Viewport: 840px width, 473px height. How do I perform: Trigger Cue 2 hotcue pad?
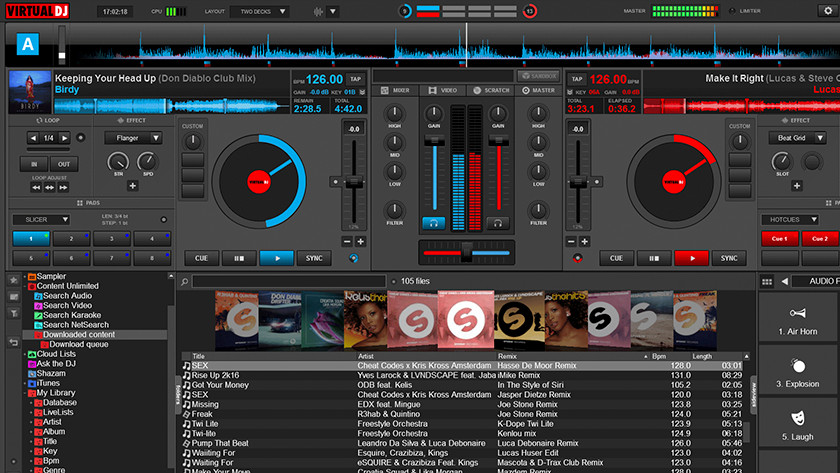click(820, 239)
